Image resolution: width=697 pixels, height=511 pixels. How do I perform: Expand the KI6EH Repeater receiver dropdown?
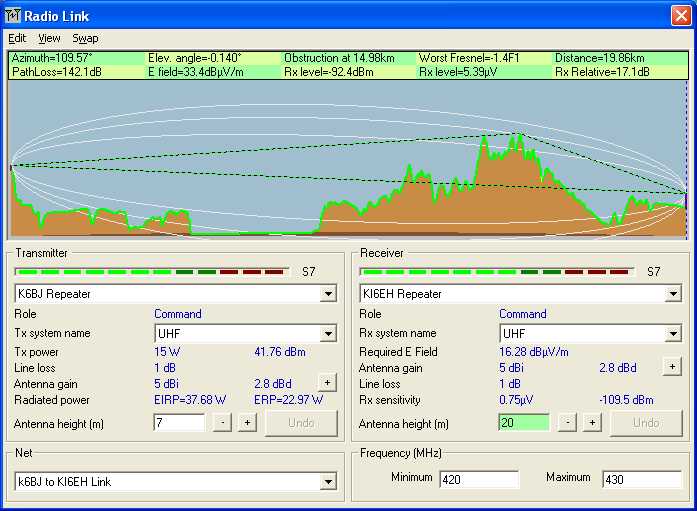(x=673, y=294)
